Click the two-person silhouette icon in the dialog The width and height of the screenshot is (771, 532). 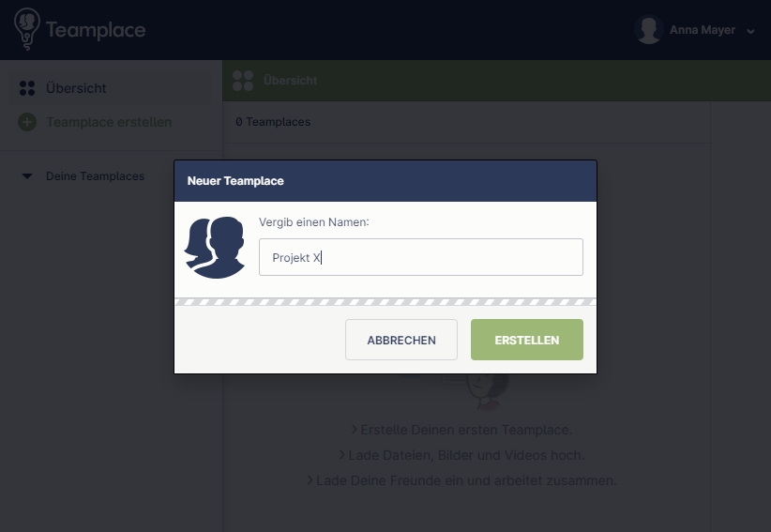[x=215, y=248]
